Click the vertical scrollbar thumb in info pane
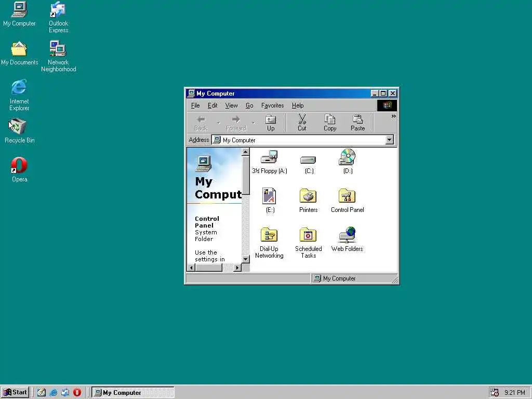Viewport: 532px width, 399px height. 246,175
